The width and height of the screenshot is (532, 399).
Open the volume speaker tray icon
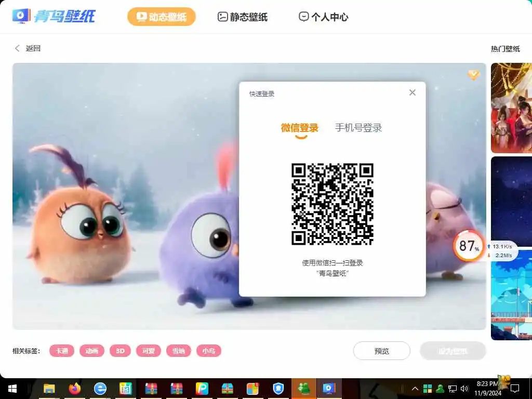click(464, 389)
